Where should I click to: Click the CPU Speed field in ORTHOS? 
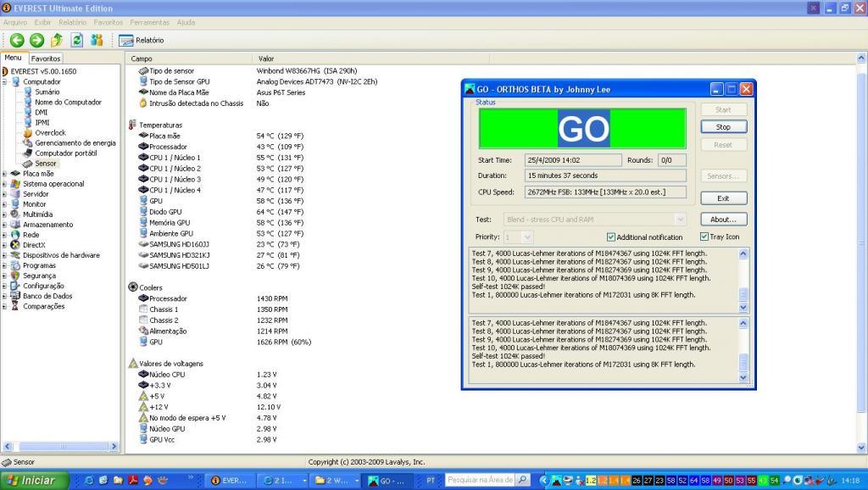tap(605, 192)
